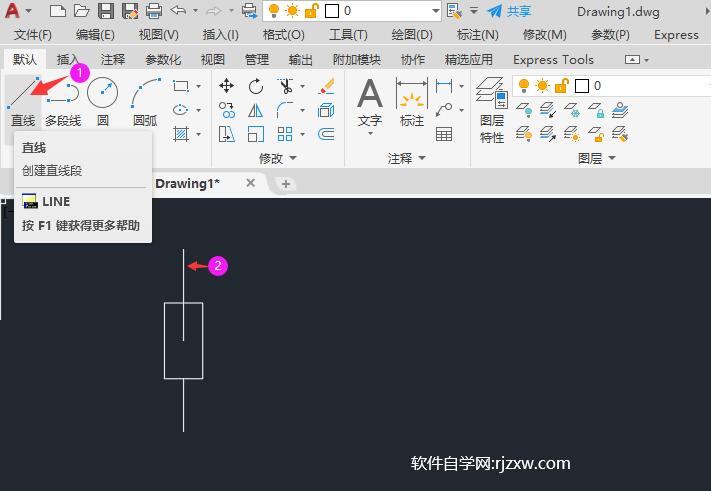The width and height of the screenshot is (711, 491).
Task: Click the Layer Lock padlock icon
Action: pos(596,110)
